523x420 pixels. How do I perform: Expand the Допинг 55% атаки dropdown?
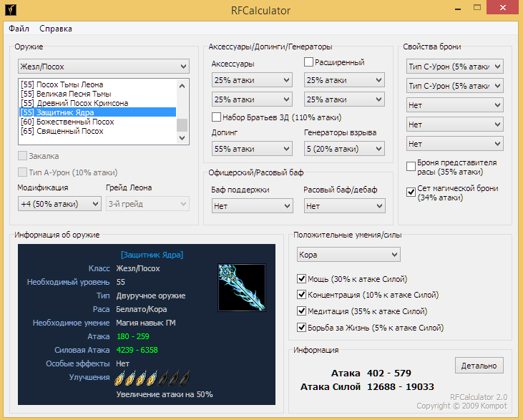pyautogui.click(x=252, y=149)
